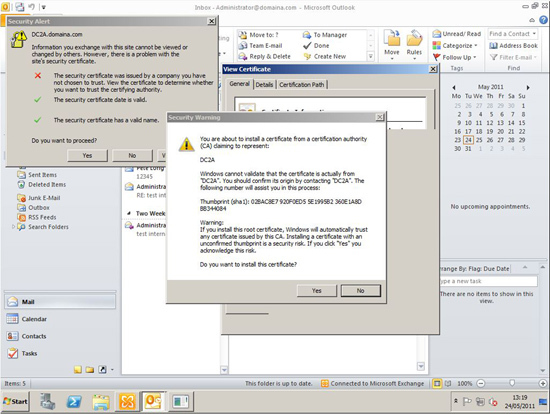The image size is (550, 414).
Task: Switch to the Mail navigation pane
Action: (x=60, y=302)
